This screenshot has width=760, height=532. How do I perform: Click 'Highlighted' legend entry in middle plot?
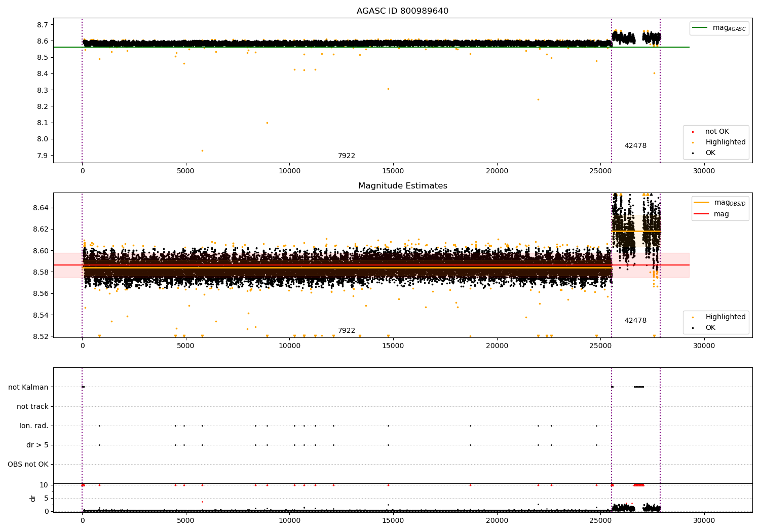(x=725, y=317)
